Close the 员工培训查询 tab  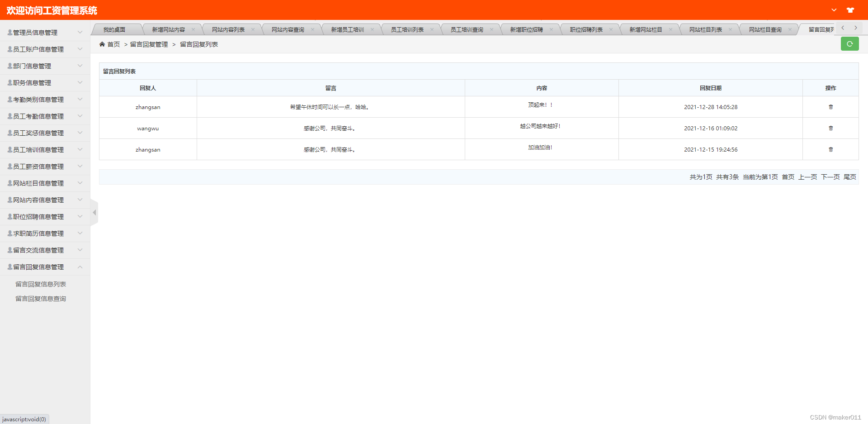coord(491,29)
